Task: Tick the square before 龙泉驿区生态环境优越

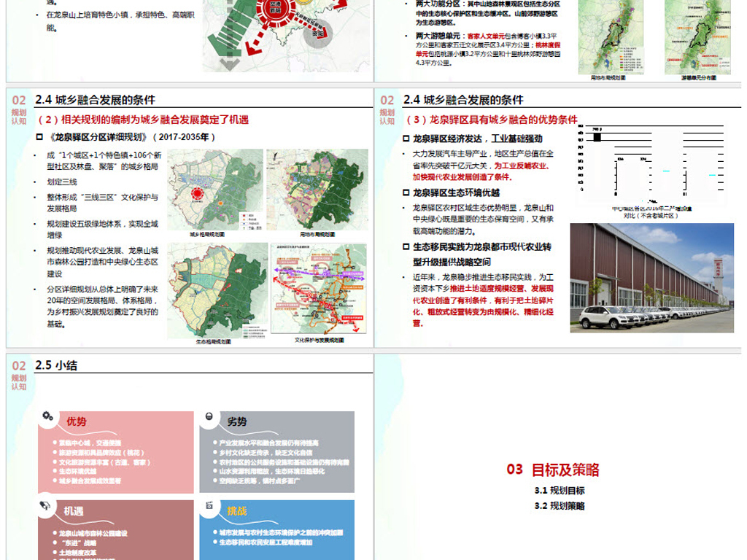Action: pos(406,193)
